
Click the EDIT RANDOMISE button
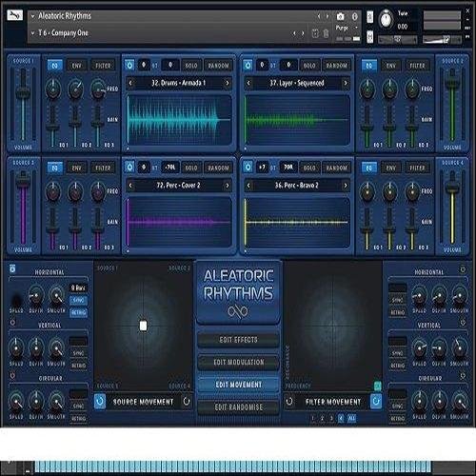point(239,407)
